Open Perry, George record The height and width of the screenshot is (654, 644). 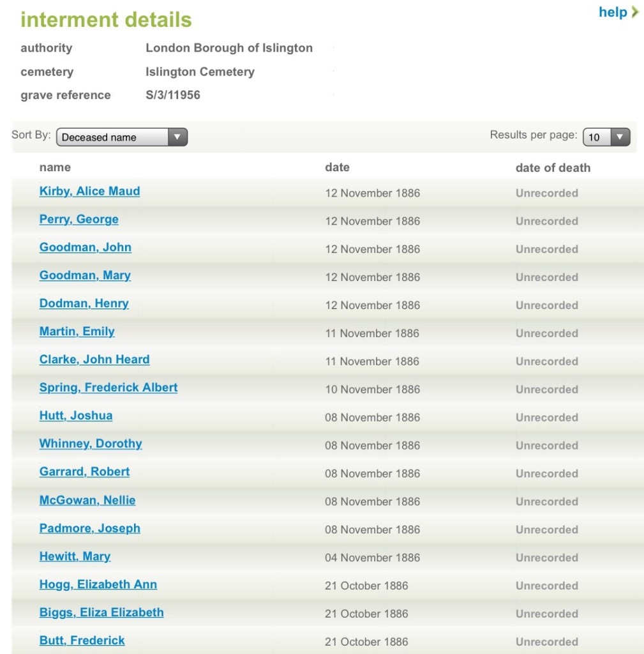coord(79,220)
